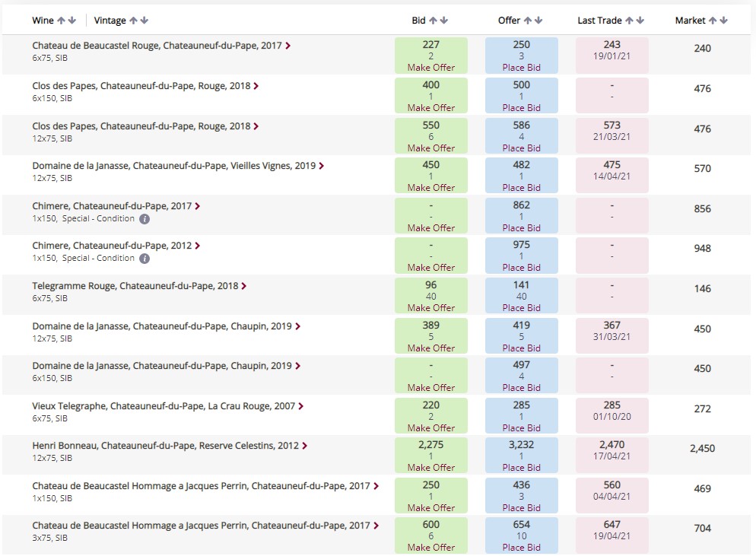Expand chevron for Janasse Vieilles Vignes 2019
The image size is (756, 556).
pyautogui.click(x=321, y=166)
